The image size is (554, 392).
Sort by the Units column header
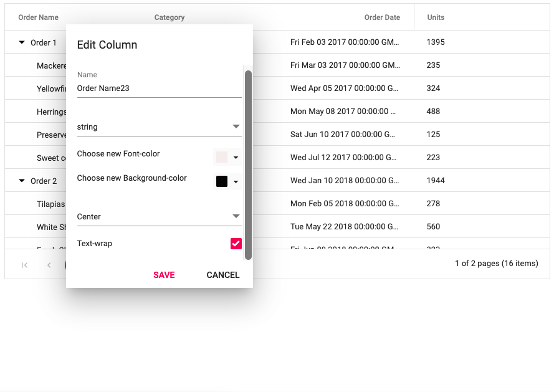point(436,17)
